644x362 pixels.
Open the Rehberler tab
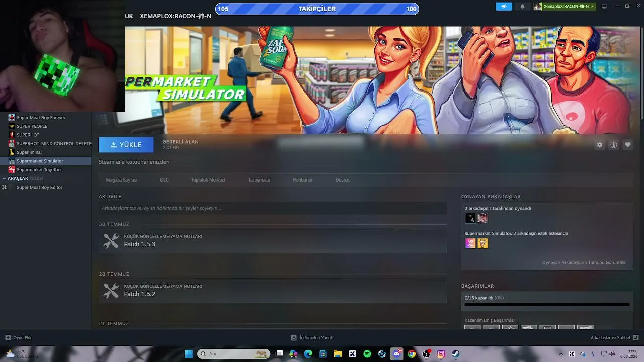click(303, 180)
